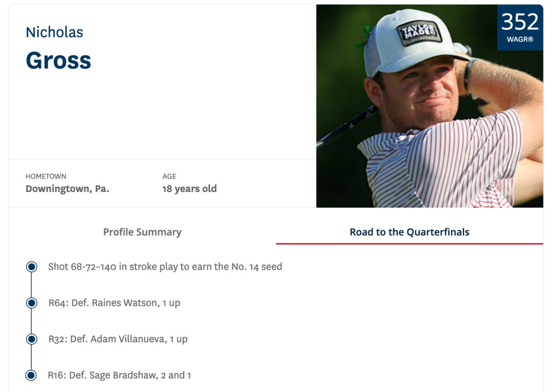This screenshot has height=392, width=553.
Task: Select the Road to the Quarterfinals tab
Action: coord(409,232)
